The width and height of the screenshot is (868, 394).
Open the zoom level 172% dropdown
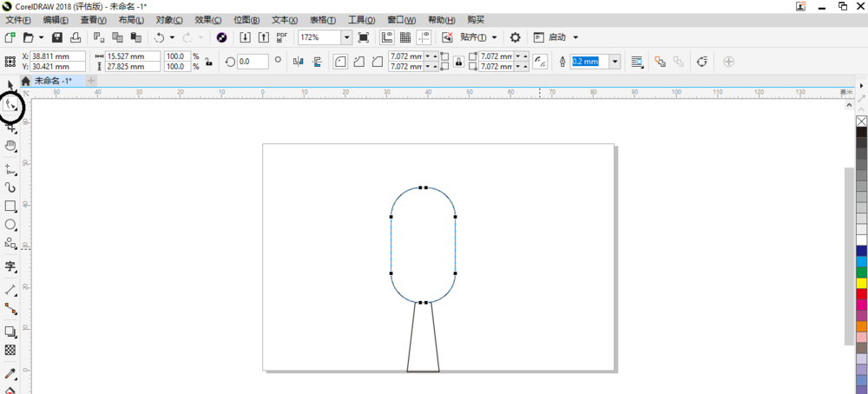click(x=346, y=37)
